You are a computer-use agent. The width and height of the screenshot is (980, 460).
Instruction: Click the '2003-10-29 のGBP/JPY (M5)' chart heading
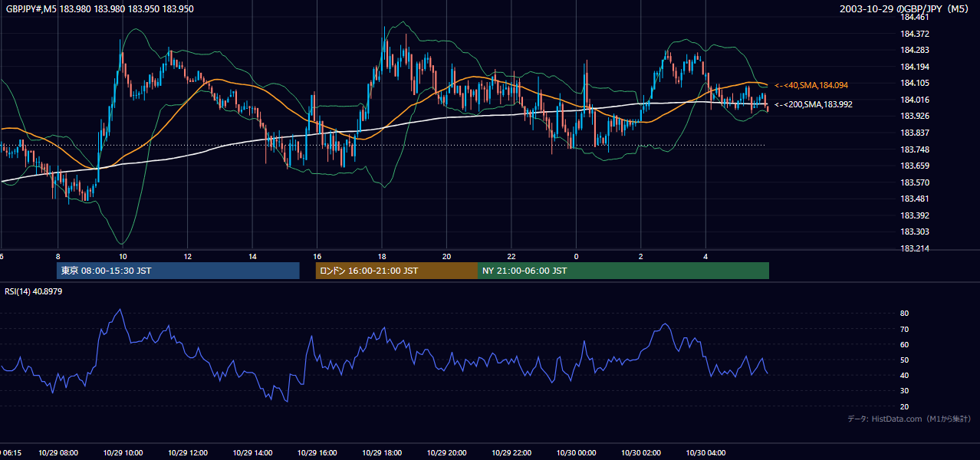click(906, 9)
